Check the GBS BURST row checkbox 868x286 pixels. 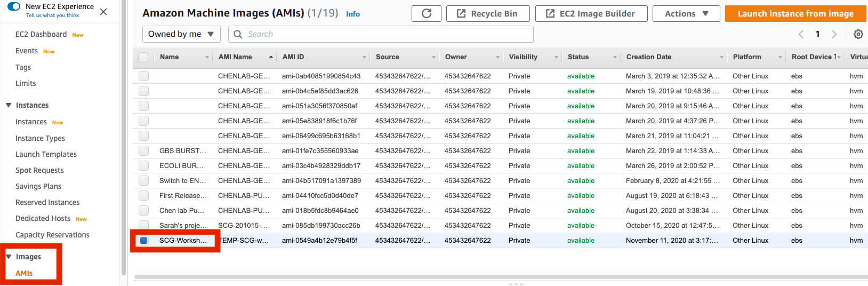coord(143,150)
